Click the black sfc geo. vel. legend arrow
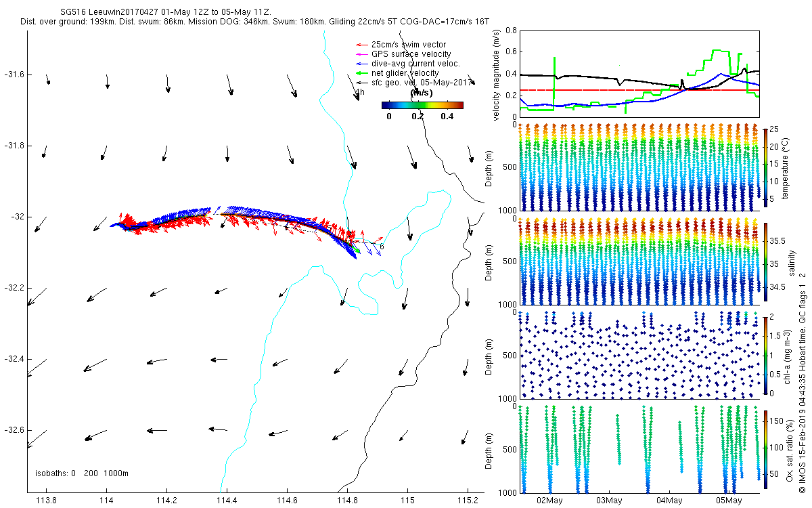Image resolution: width=812 pixels, height=508 pixels. [361, 83]
